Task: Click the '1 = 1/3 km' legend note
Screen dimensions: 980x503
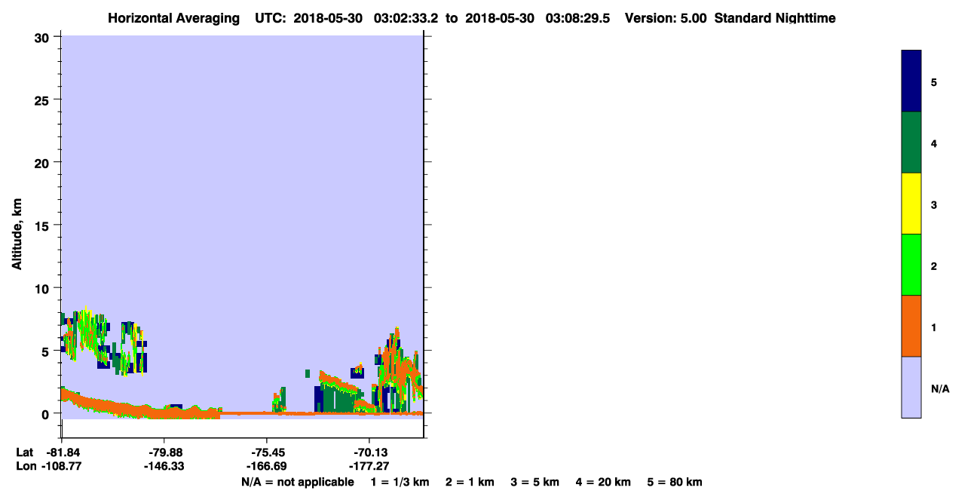Action: 400,482
